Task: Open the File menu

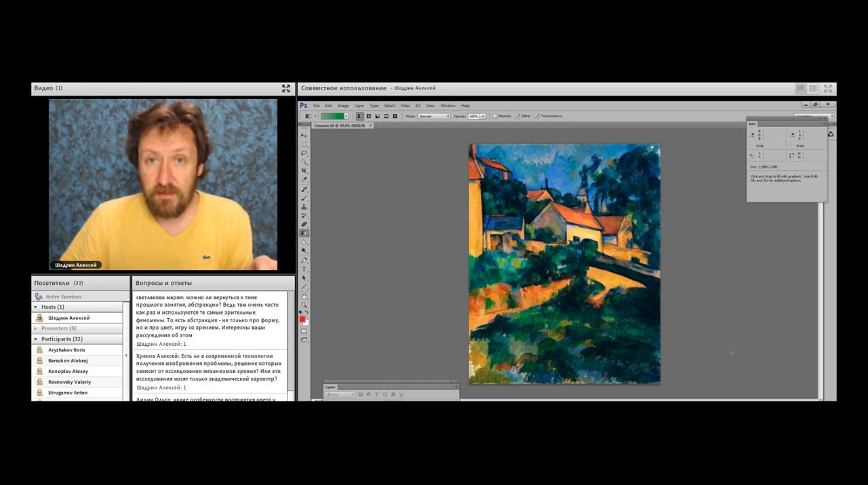Action: click(x=317, y=105)
